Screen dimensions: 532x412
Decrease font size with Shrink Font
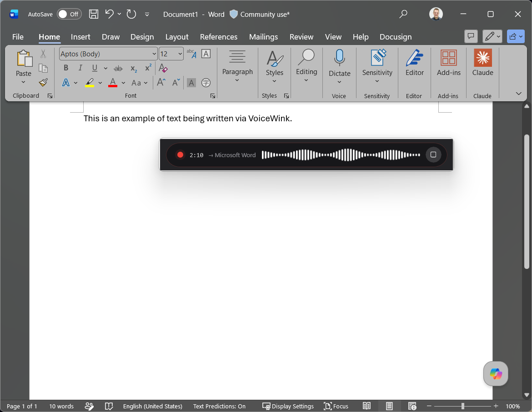[176, 82]
